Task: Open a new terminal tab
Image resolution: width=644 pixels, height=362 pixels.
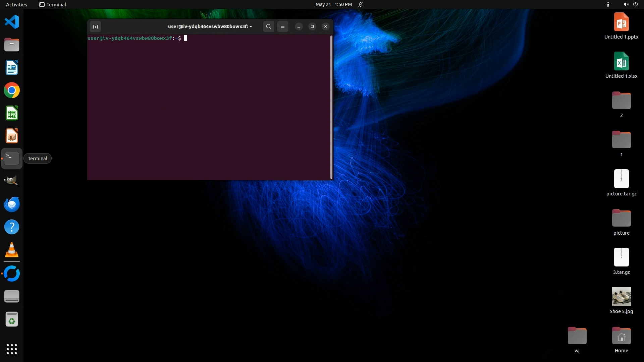Action: click(95, 26)
